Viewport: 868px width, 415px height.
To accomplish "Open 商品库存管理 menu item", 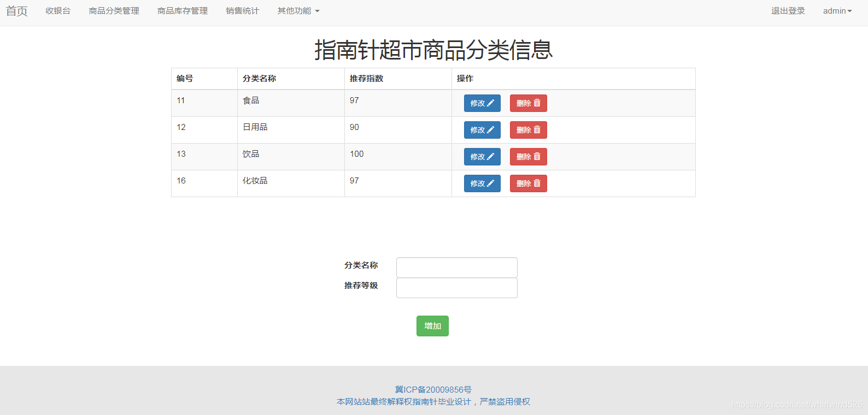I will (183, 11).
